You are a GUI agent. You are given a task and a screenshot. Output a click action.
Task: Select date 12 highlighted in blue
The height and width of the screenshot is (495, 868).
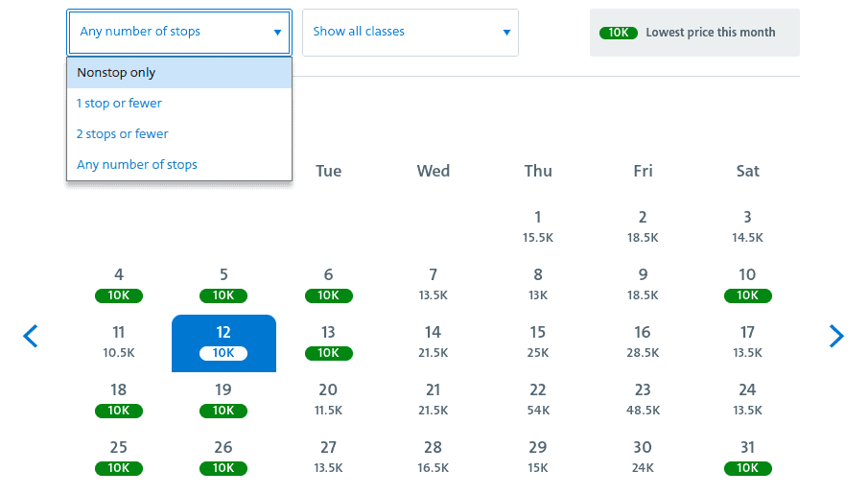(223, 342)
